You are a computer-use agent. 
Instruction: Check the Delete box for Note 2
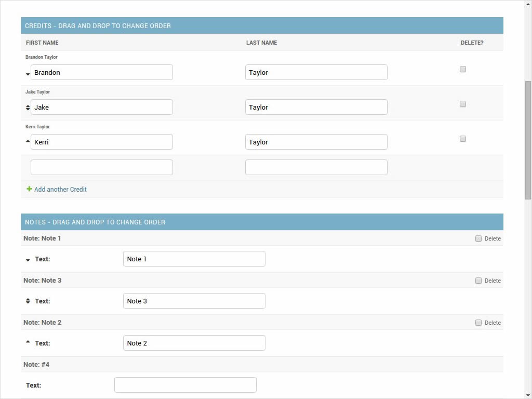coord(478,322)
